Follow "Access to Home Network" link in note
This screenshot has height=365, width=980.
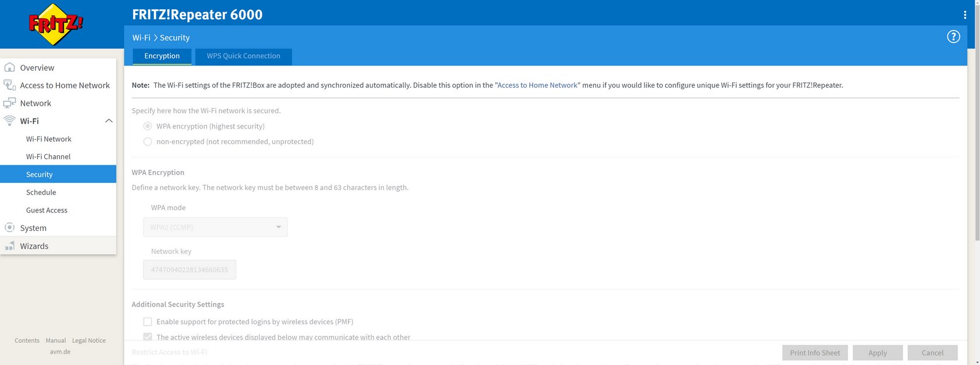click(537, 85)
